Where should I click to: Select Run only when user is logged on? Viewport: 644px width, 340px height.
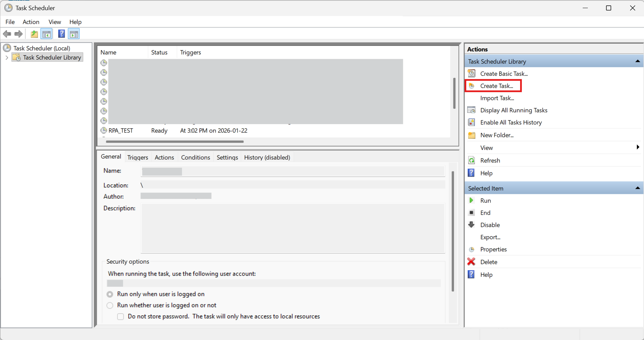(x=110, y=294)
